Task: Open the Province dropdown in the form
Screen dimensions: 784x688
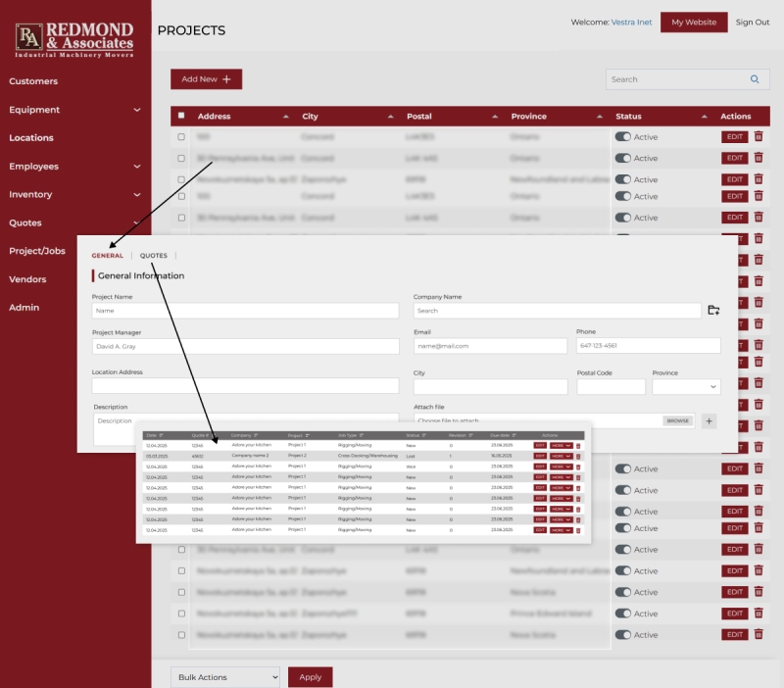Action: (x=686, y=387)
